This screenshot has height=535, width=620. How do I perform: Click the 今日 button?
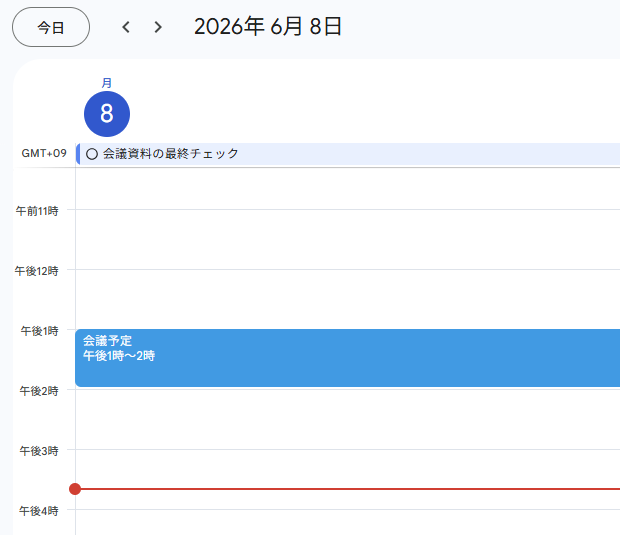click(x=51, y=27)
